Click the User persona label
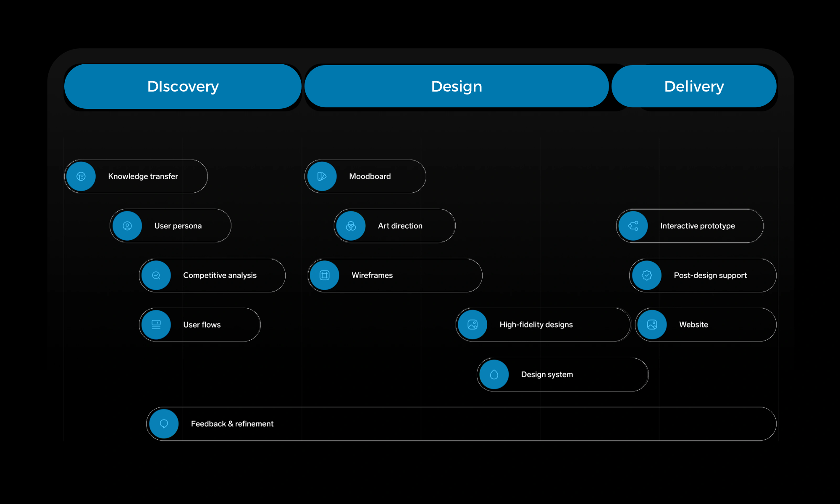This screenshot has height=504, width=840. click(178, 226)
